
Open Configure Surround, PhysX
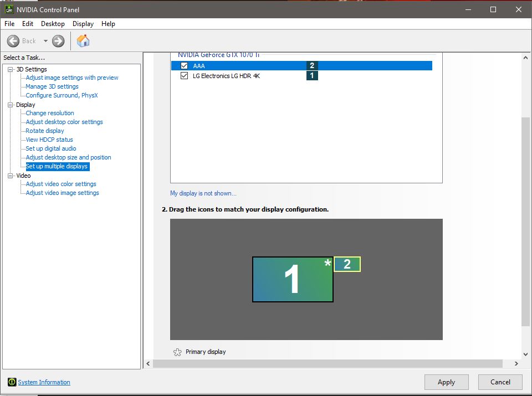pyautogui.click(x=62, y=95)
